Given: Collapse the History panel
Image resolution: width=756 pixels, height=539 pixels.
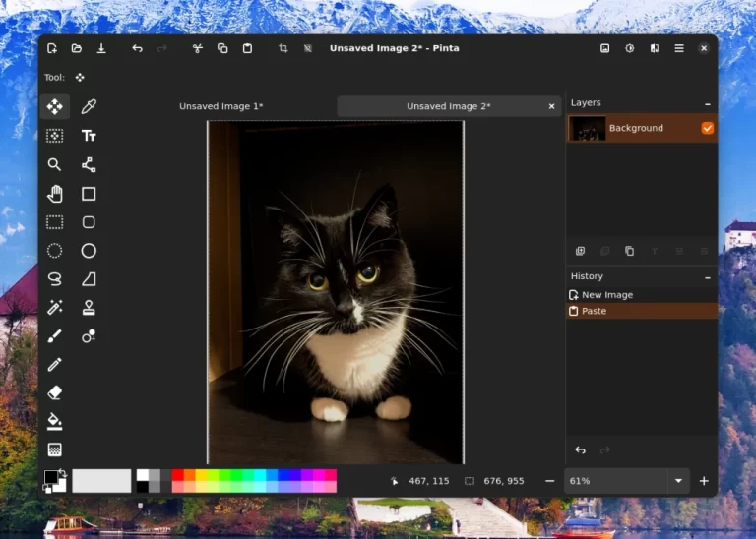Looking at the screenshot, I should [707, 276].
